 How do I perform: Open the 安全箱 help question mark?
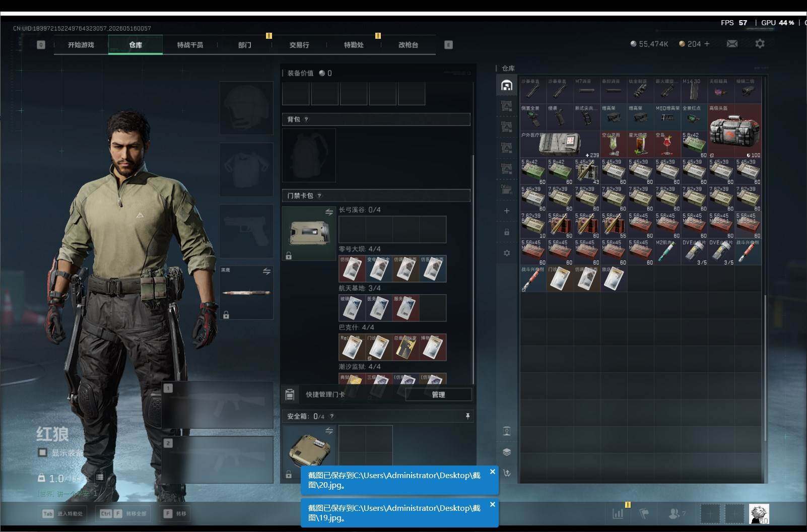[x=331, y=416]
